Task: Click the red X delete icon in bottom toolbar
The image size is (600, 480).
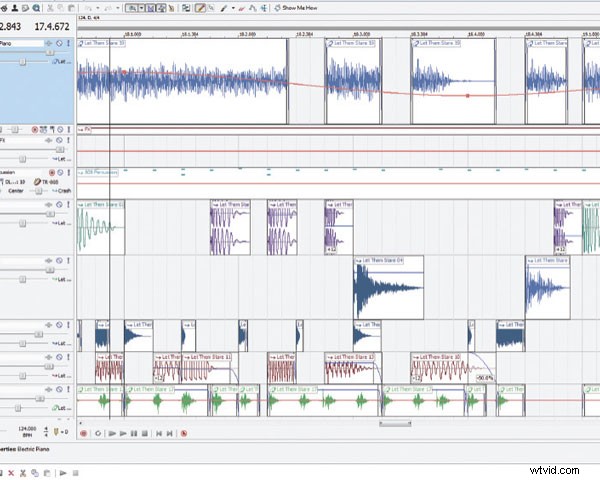Action: [11, 473]
